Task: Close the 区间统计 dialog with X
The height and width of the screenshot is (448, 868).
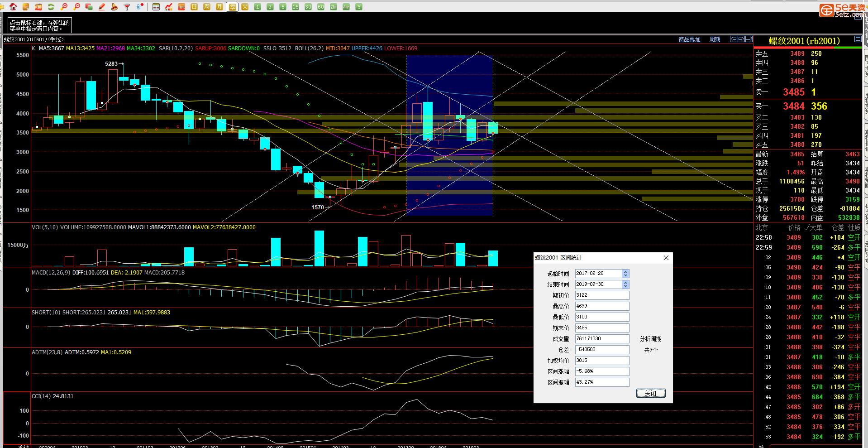Action: pos(666,258)
